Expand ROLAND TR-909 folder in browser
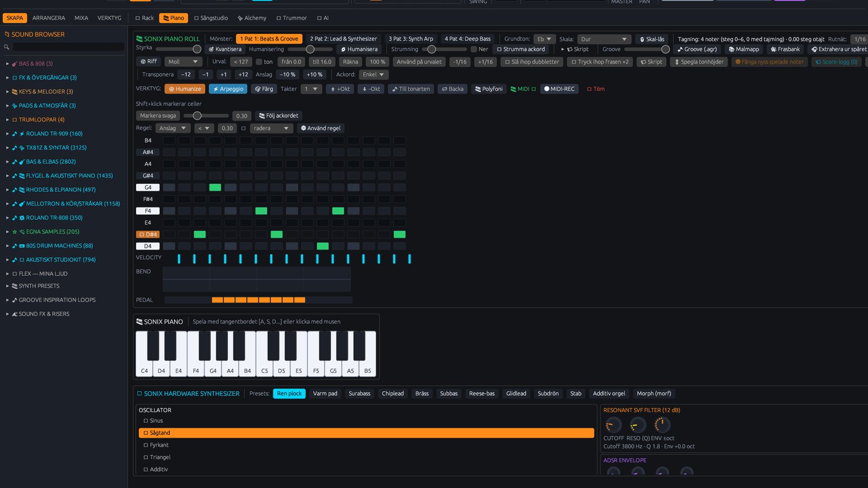The width and height of the screenshot is (868, 488). point(8,133)
